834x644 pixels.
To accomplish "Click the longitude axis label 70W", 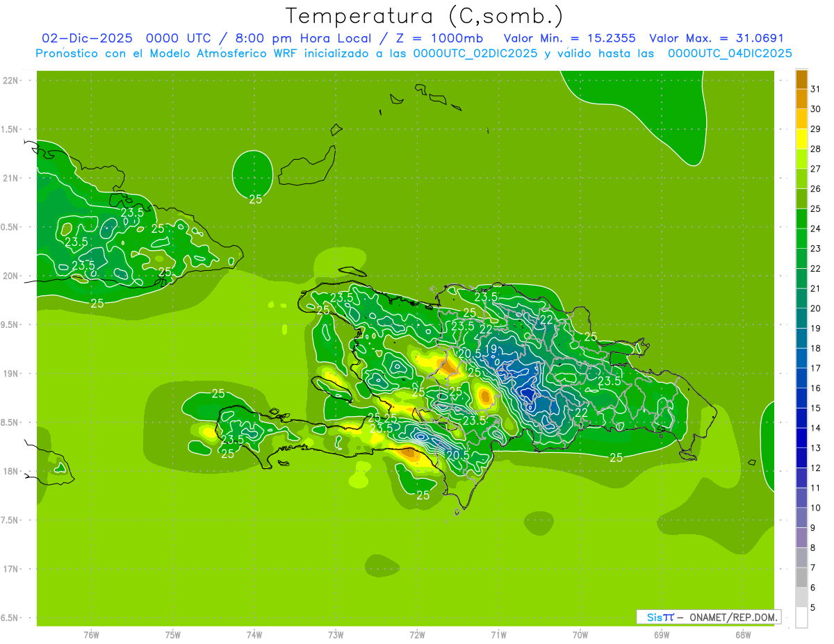I will (580, 634).
